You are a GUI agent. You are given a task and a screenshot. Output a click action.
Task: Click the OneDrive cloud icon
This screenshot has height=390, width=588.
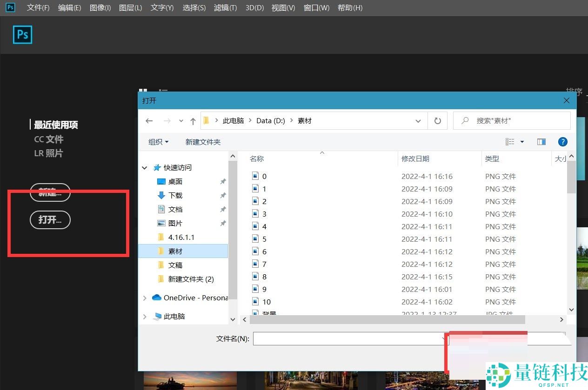tap(157, 298)
